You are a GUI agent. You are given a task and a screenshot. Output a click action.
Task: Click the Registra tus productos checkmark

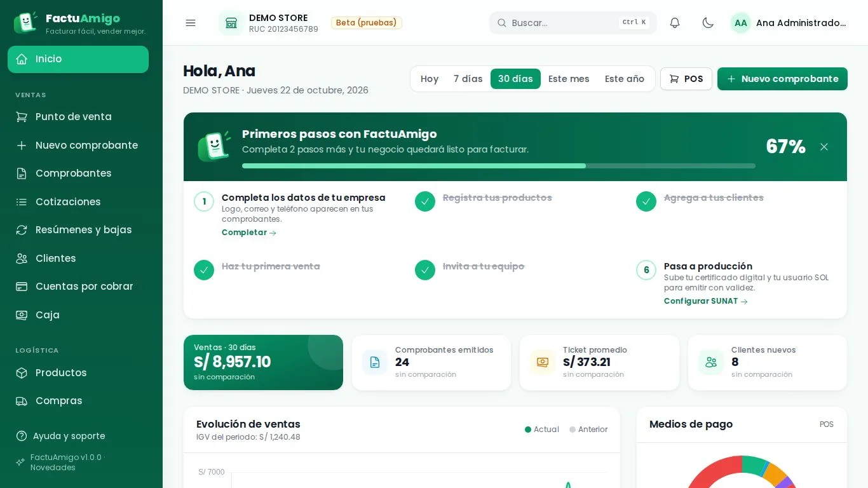click(x=425, y=201)
